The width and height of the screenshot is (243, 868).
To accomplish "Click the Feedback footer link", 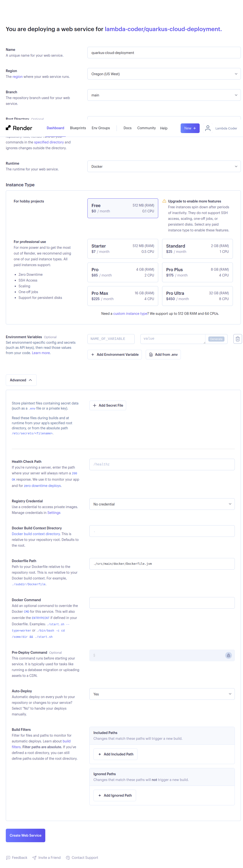I will 20,858.
